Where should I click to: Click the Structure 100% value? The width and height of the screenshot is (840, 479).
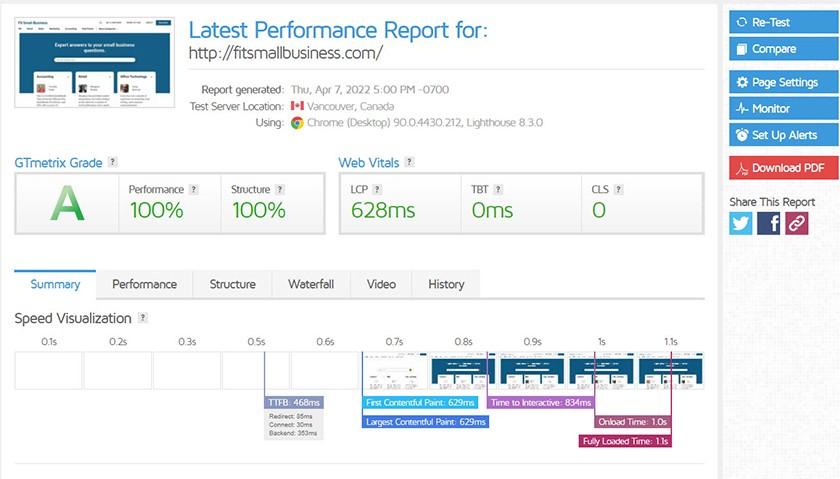(x=259, y=210)
